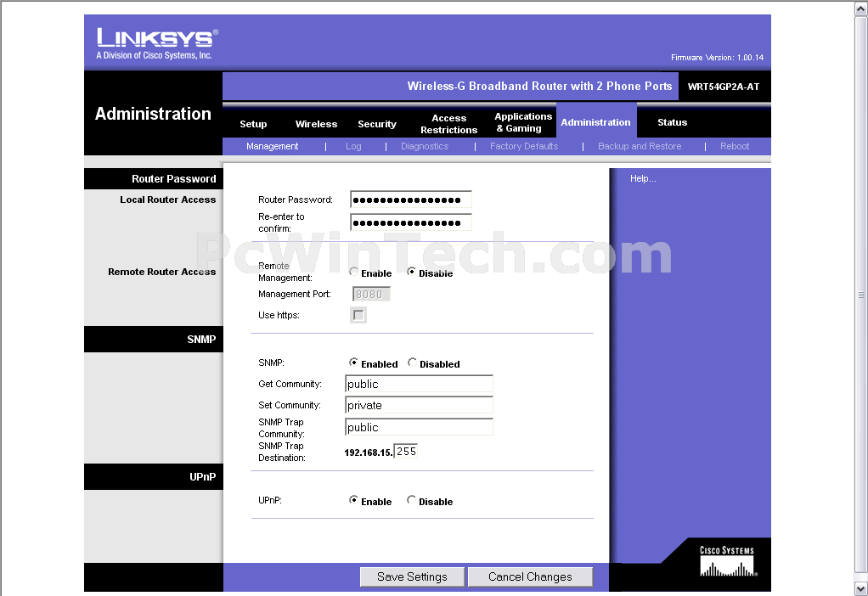Viewport: 868px width, 596px height.
Task: Open the Status tab
Action: point(672,122)
